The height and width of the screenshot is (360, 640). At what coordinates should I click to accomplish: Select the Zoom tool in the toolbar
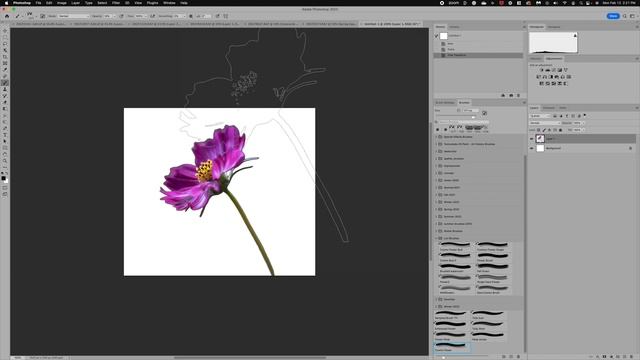(5, 161)
